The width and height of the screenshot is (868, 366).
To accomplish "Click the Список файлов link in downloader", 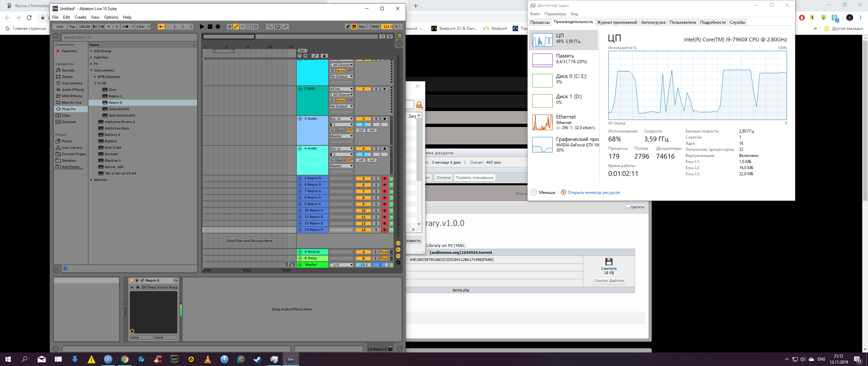I will coord(608,280).
